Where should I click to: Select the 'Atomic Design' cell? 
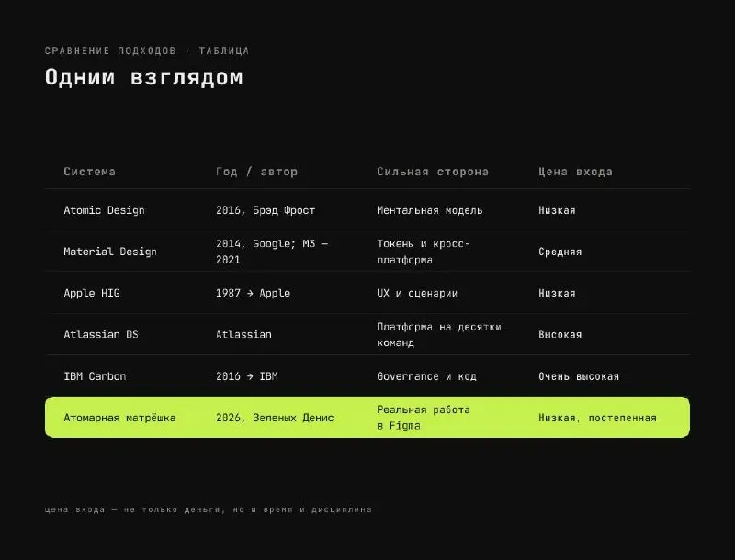pos(104,210)
